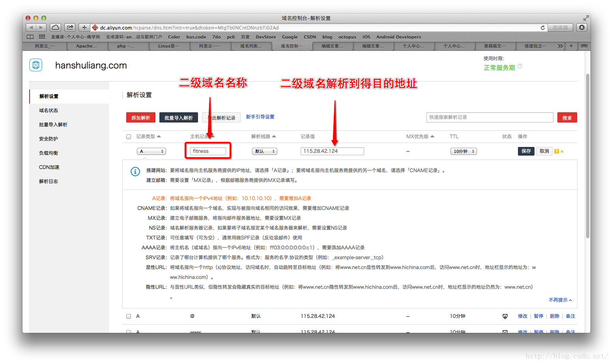Select 解析日志 in the left sidebar
Viewport: 613px width, 364px height.
pyautogui.click(x=49, y=182)
